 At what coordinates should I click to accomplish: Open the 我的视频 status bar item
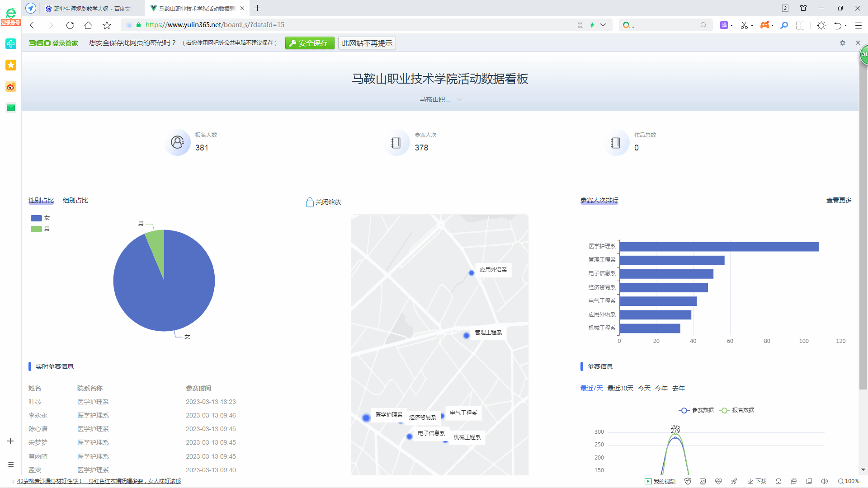click(x=660, y=481)
